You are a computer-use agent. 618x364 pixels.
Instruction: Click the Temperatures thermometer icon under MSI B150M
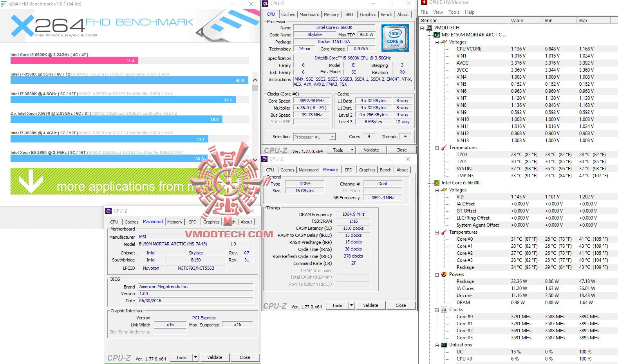444,148
